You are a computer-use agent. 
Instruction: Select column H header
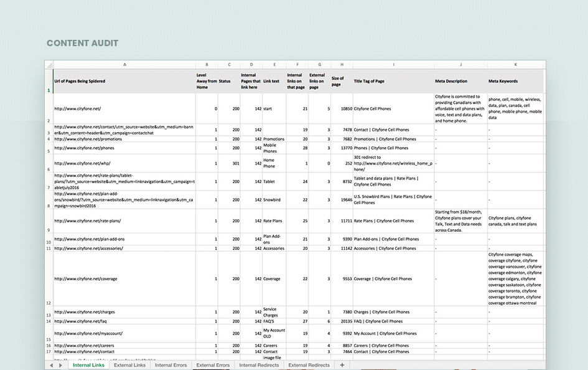tap(342, 65)
